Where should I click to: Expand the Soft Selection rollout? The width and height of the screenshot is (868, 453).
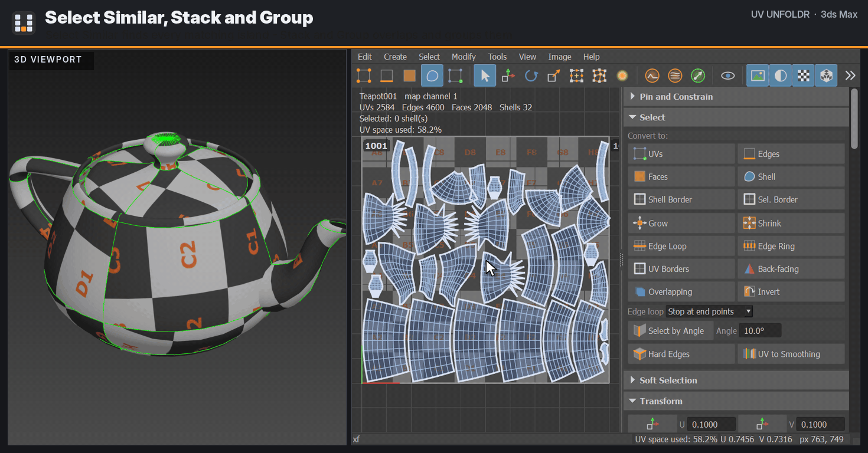pyautogui.click(x=736, y=380)
